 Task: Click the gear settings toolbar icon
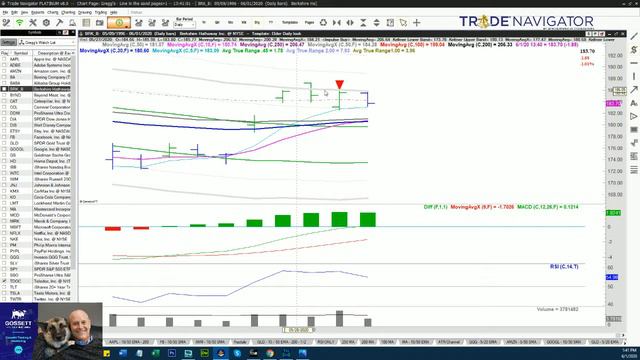tap(46, 23)
